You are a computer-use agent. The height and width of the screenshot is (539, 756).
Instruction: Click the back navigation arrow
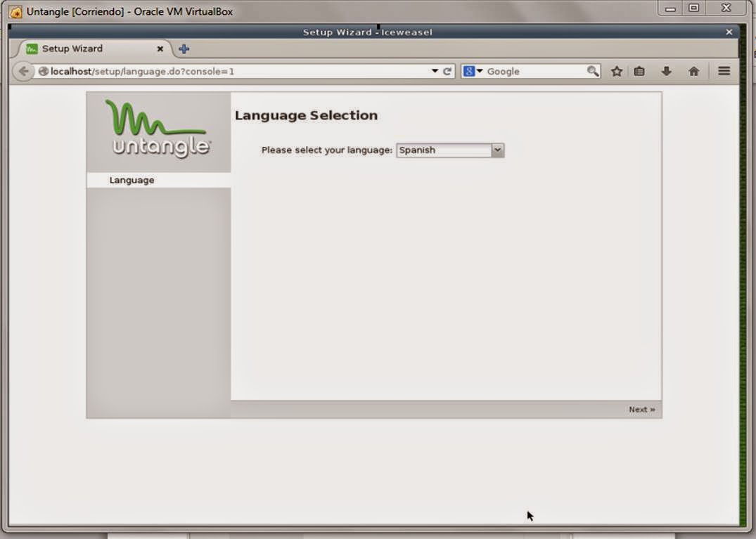[x=22, y=71]
